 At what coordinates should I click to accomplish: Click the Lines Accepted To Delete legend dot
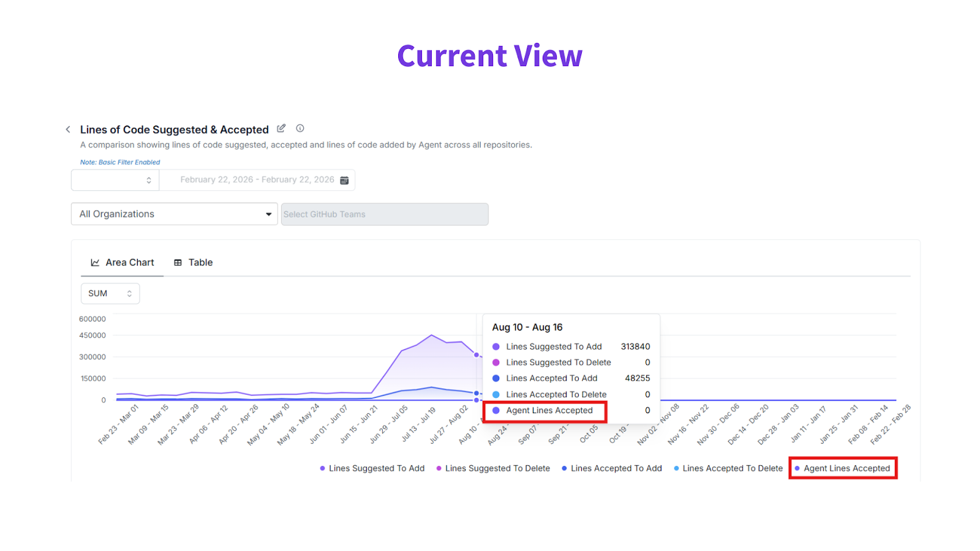click(676, 468)
